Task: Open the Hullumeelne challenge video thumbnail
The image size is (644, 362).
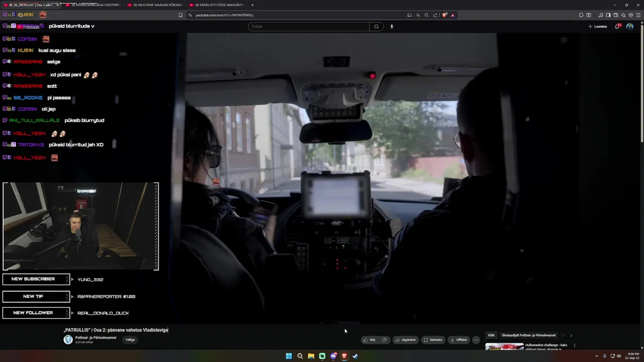Action: coord(504,346)
